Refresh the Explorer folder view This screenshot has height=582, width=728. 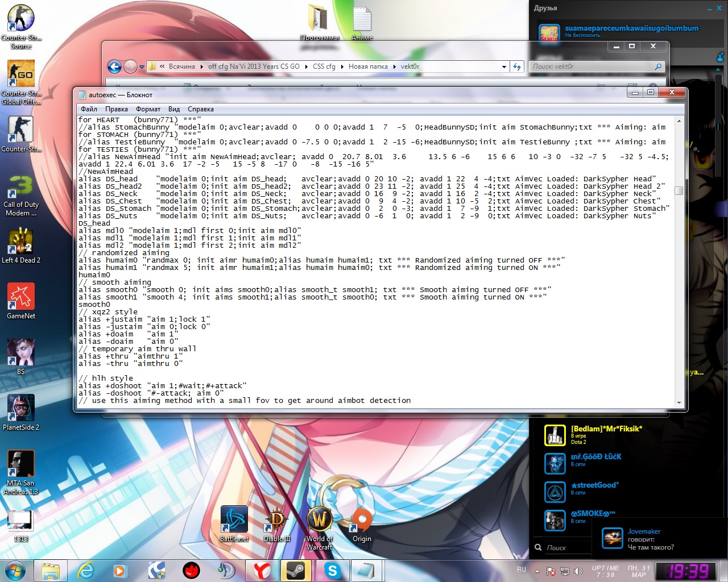pos(516,67)
